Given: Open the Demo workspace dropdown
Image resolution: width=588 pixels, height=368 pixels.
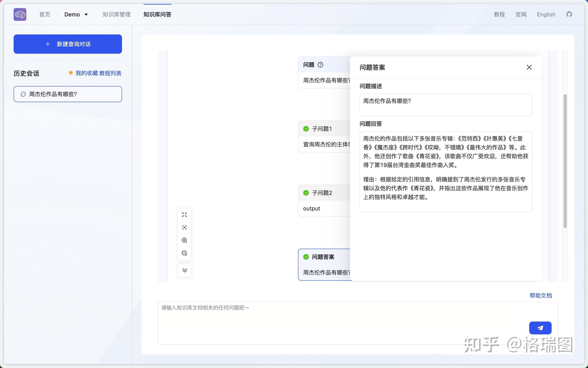Looking at the screenshot, I should (x=76, y=14).
